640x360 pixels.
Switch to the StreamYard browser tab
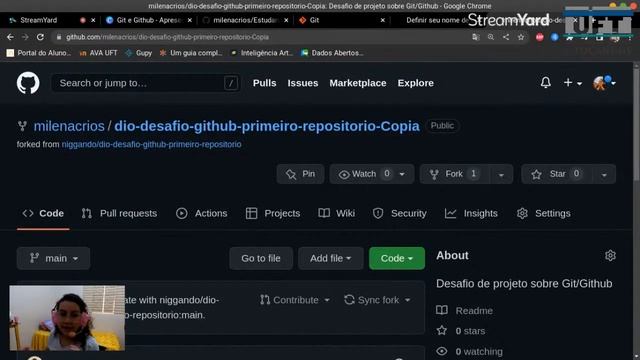[x=39, y=20]
